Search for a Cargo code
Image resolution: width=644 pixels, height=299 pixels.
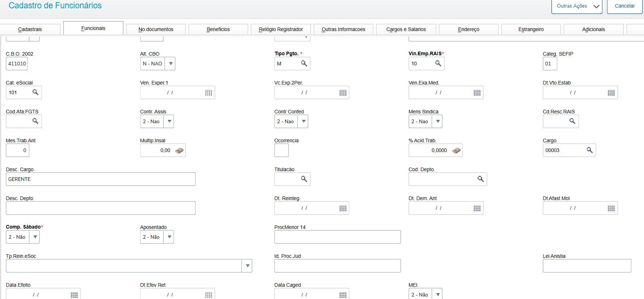point(589,150)
